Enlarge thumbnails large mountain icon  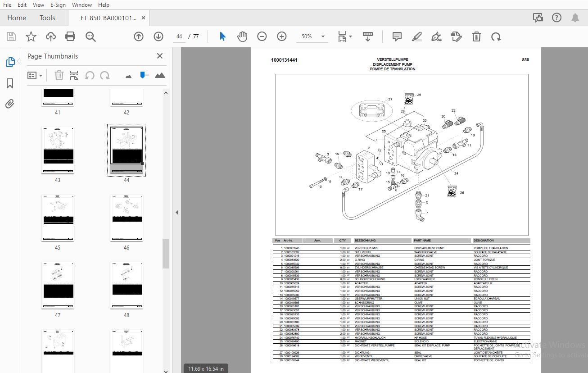click(160, 75)
